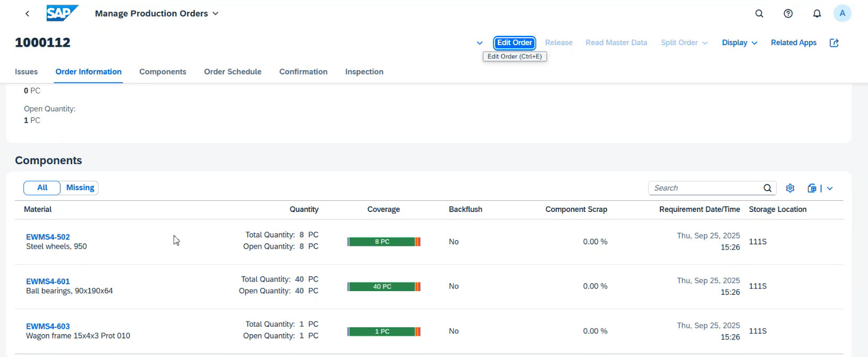
Task: Open the Order Schedule tab
Action: (233, 72)
